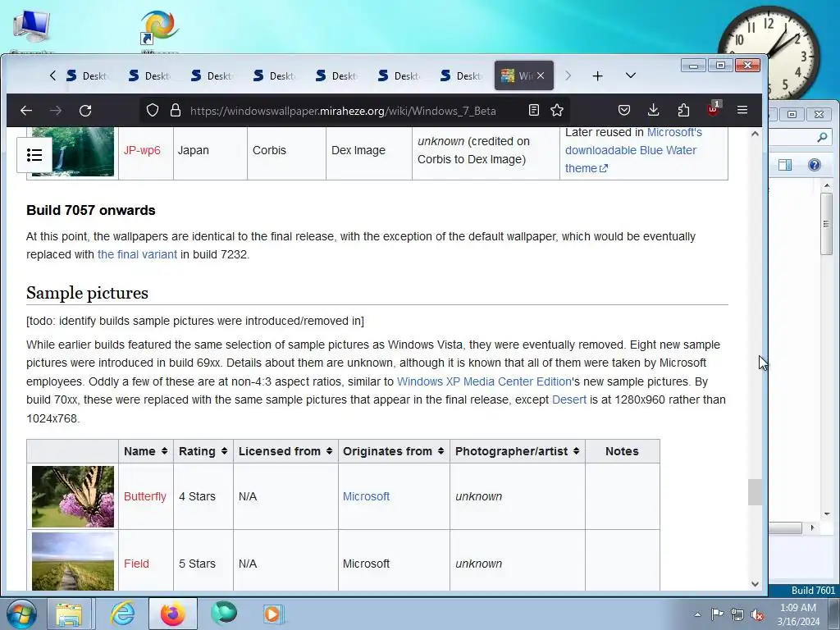Click the green round taskbar app icon
Image resolution: width=840 pixels, height=630 pixels.
click(x=224, y=614)
